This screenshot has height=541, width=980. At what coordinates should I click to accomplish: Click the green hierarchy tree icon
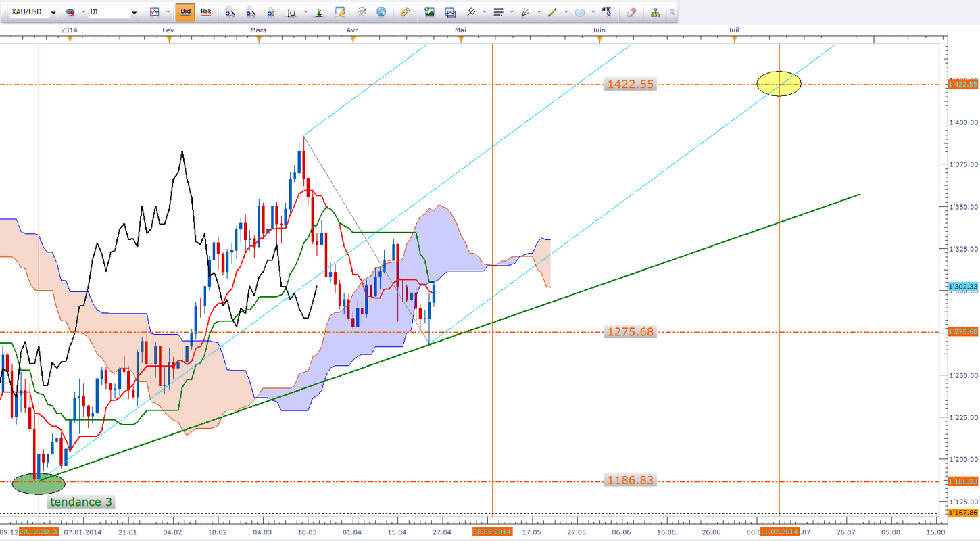tap(655, 12)
